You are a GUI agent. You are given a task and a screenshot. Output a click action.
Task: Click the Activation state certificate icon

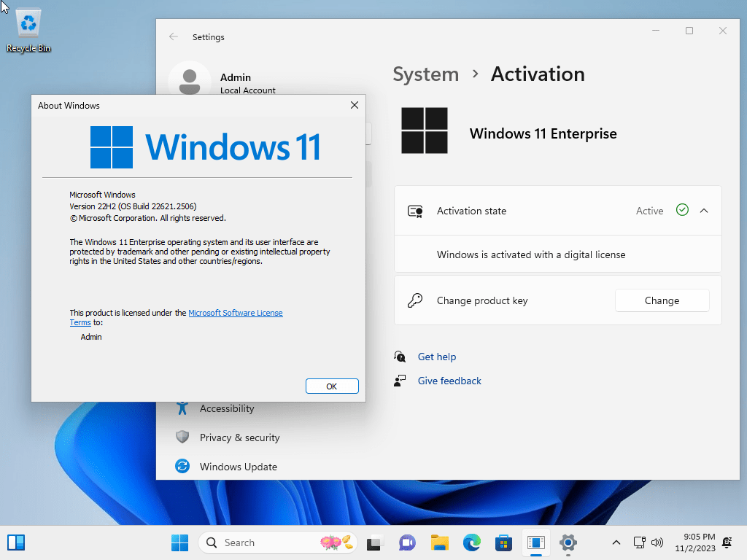(x=415, y=211)
